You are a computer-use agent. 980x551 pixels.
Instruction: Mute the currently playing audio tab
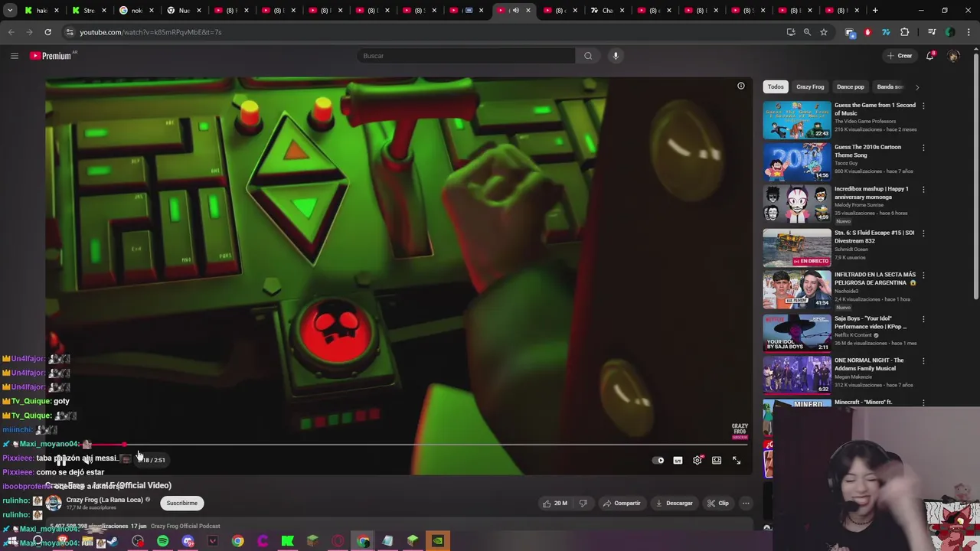click(x=515, y=11)
